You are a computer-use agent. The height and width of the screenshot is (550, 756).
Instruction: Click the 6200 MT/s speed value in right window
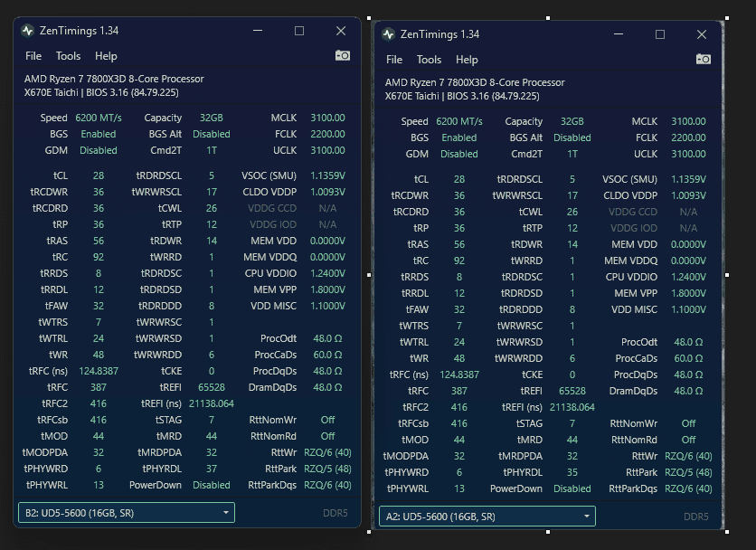click(459, 121)
